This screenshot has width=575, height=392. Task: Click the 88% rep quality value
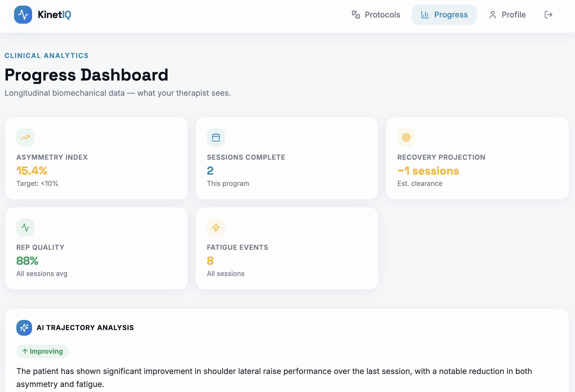pyautogui.click(x=27, y=261)
